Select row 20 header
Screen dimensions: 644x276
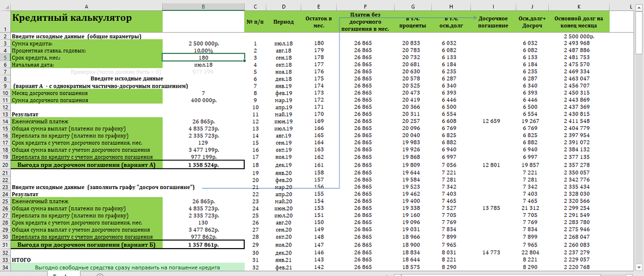click(5, 165)
